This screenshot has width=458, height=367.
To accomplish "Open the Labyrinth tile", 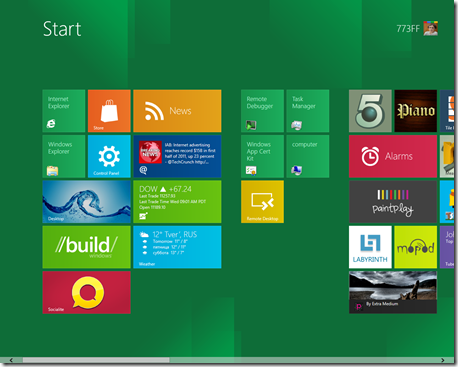I will click(x=370, y=247).
